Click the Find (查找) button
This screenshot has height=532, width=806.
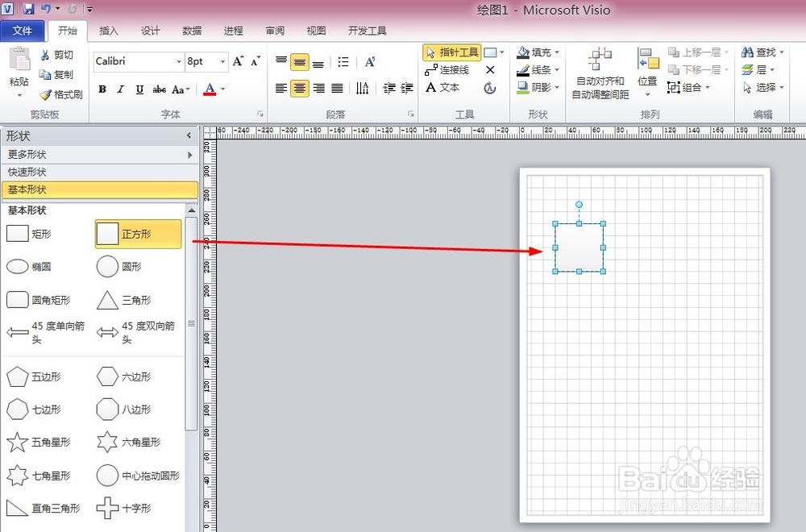(x=762, y=52)
